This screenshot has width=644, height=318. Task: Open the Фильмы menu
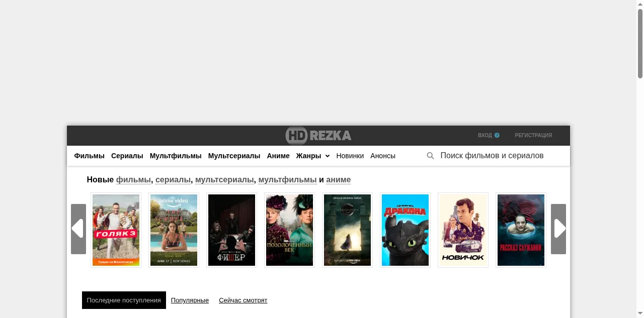click(x=90, y=156)
